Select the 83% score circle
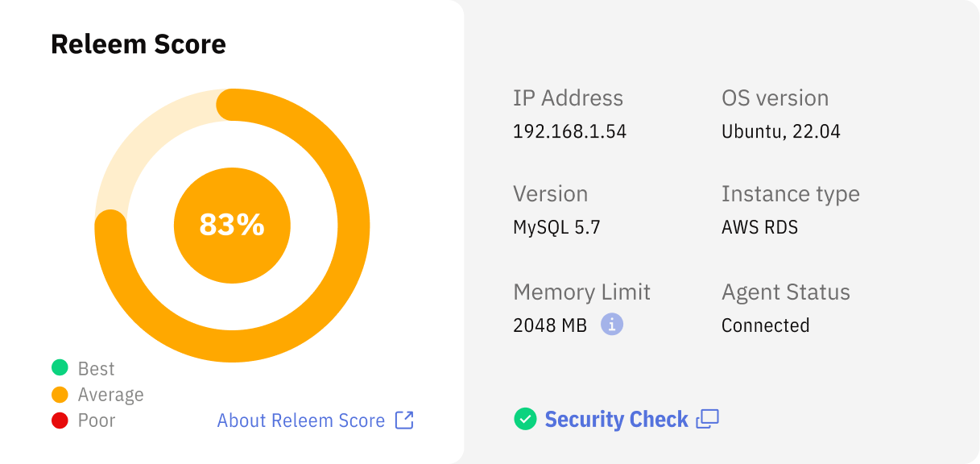Viewport: 980px width, 464px height. [x=232, y=225]
